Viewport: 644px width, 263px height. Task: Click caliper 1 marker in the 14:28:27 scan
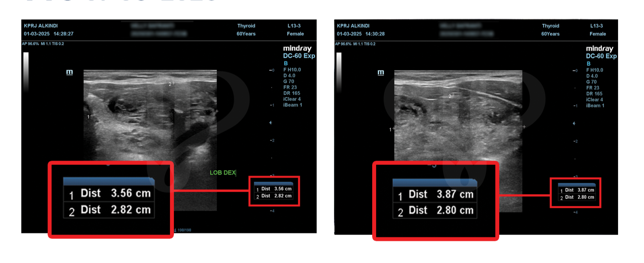tap(90, 117)
